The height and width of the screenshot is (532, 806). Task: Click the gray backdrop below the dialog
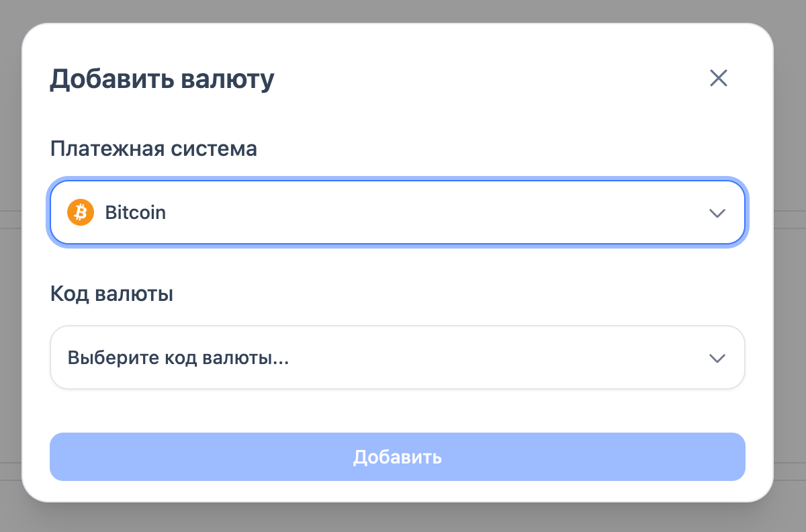pyautogui.click(x=403, y=518)
